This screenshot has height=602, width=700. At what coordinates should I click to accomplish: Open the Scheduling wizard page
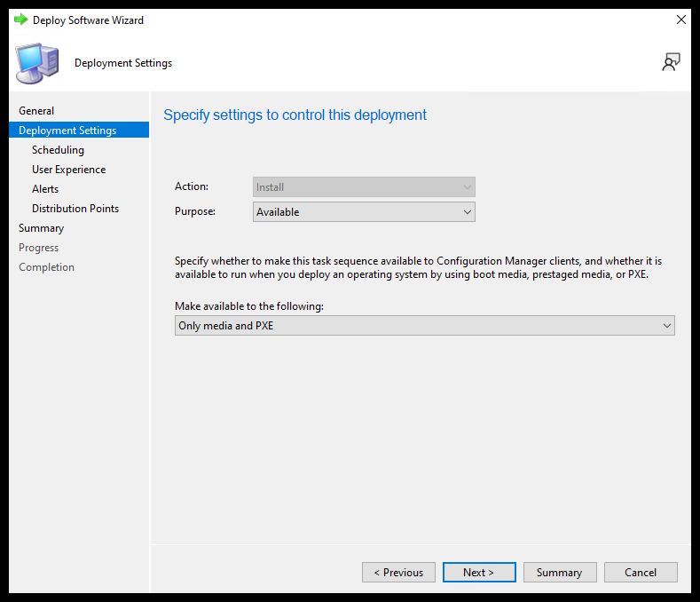pos(58,150)
